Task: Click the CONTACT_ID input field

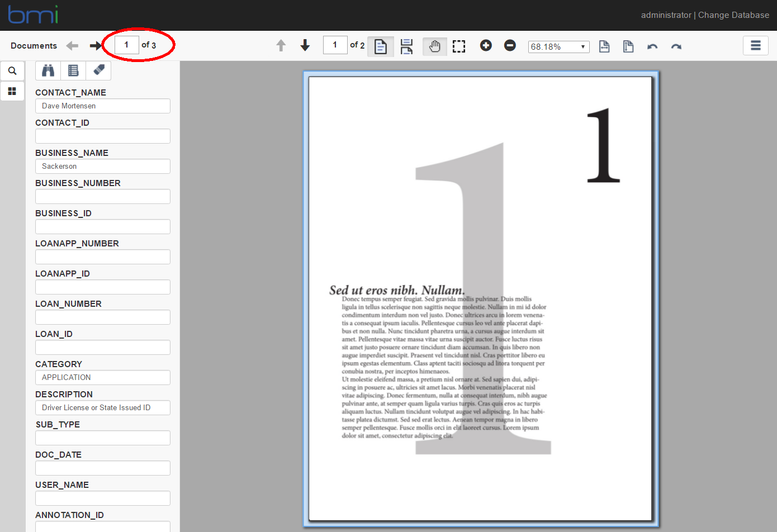Action: click(103, 136)
